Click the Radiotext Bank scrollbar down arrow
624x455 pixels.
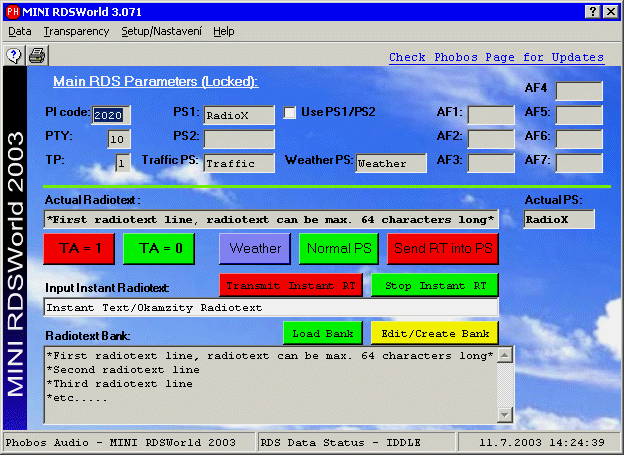coord(505,415)
